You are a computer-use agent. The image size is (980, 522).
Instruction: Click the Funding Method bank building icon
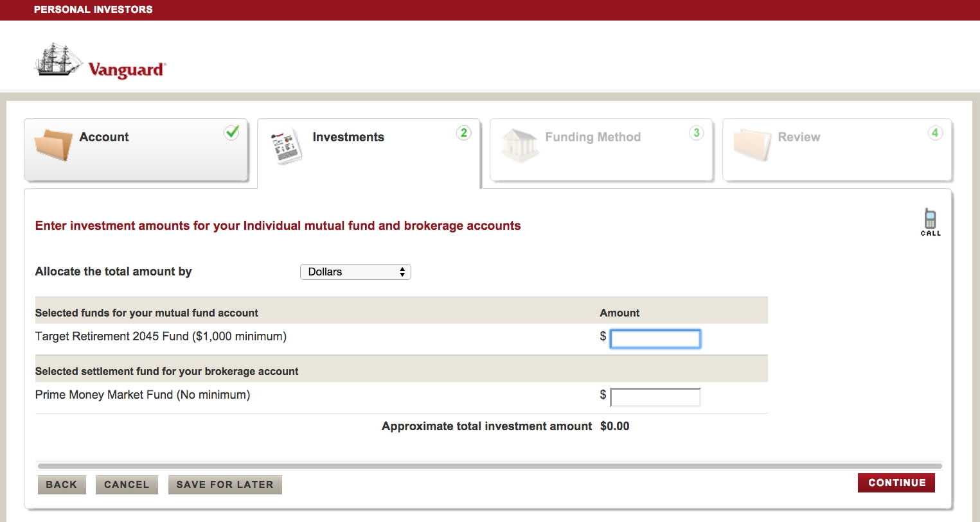[x=519, y=145]
